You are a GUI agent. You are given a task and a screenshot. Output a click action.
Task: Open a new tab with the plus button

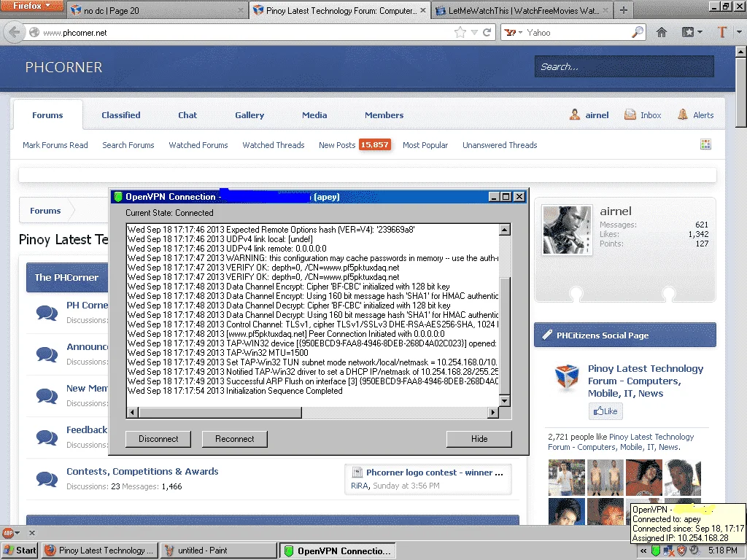click(x=624, y=10)
